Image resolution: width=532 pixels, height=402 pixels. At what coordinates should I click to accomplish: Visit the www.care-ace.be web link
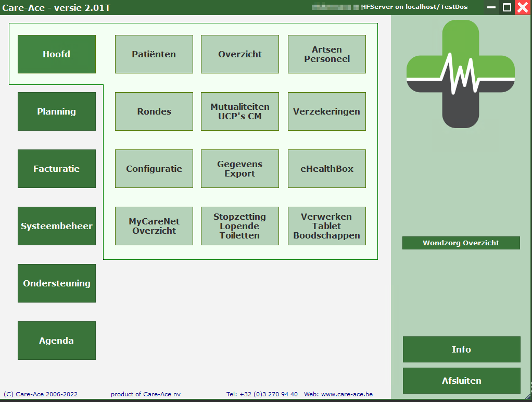click(x=347, y=394)
